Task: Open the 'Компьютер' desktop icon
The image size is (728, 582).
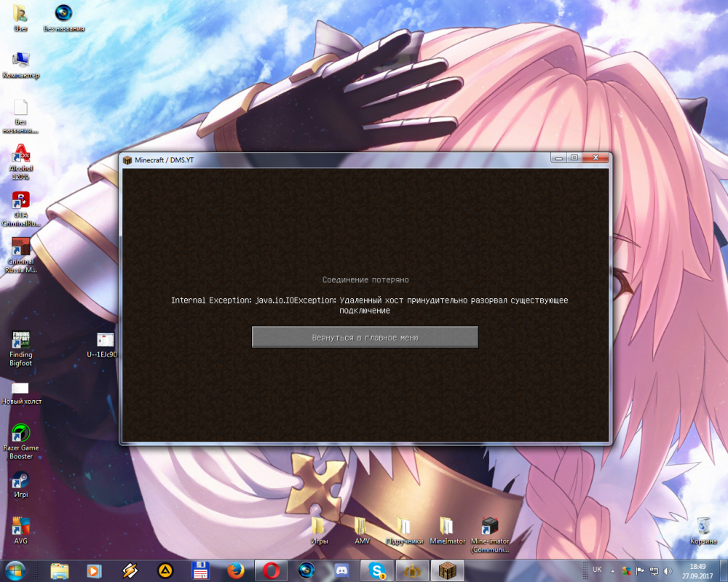Action: tap(20, 60)
